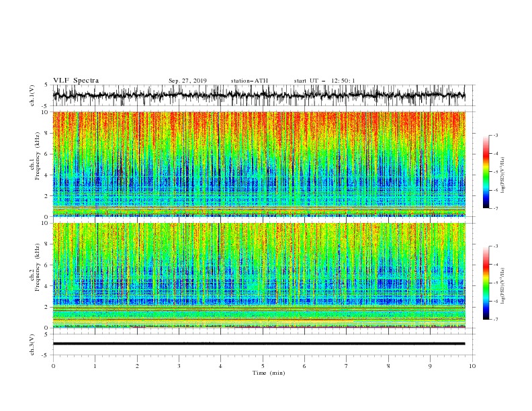Click the "ch.3(V)" axis label
532x411 pixels.
coord(32,345)
